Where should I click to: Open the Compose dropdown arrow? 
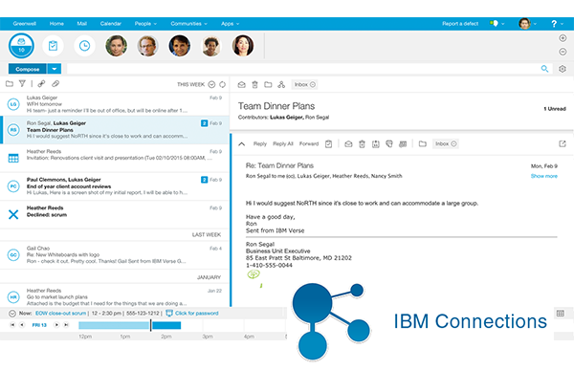(x=55, y=69)
